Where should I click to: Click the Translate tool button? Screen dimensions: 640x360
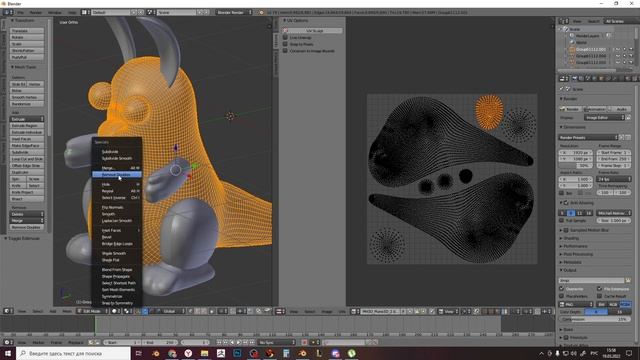click(27, 31)
